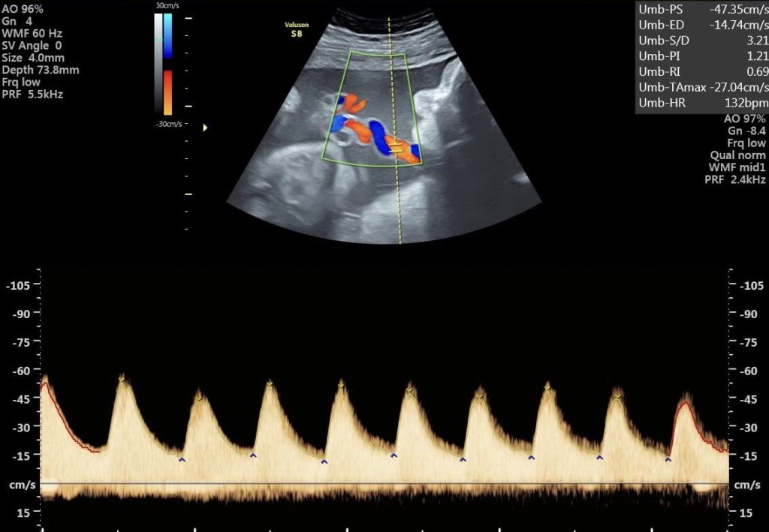Click the yellow focal zone triangle marker
This screenshot has height=532, width=769.
(x=205, y=128)
